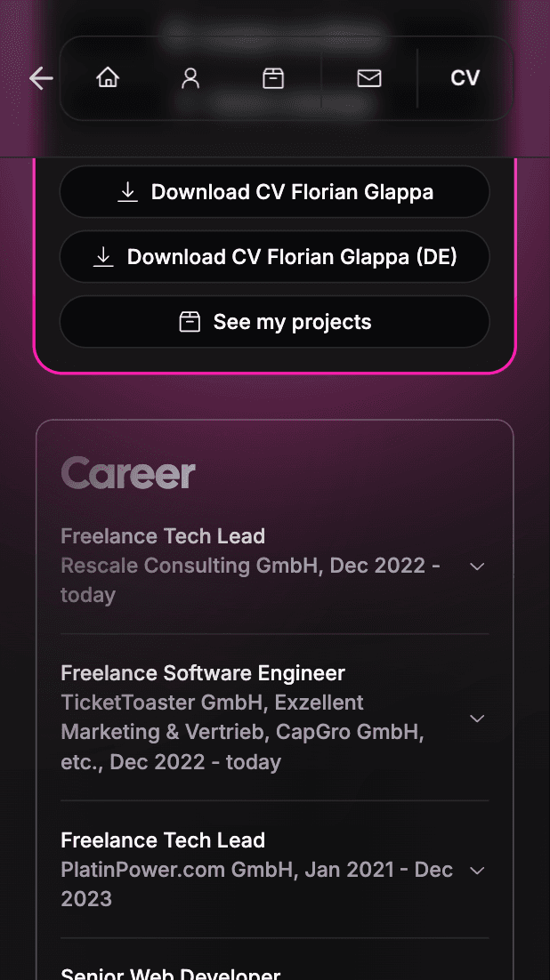
Task: Open Freelance Tech Lead PlatinPower item
Action: [275, 870]
